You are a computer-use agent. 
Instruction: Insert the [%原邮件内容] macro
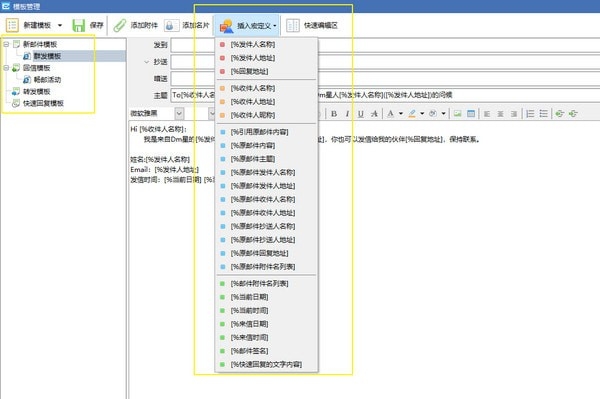(267, 145)
